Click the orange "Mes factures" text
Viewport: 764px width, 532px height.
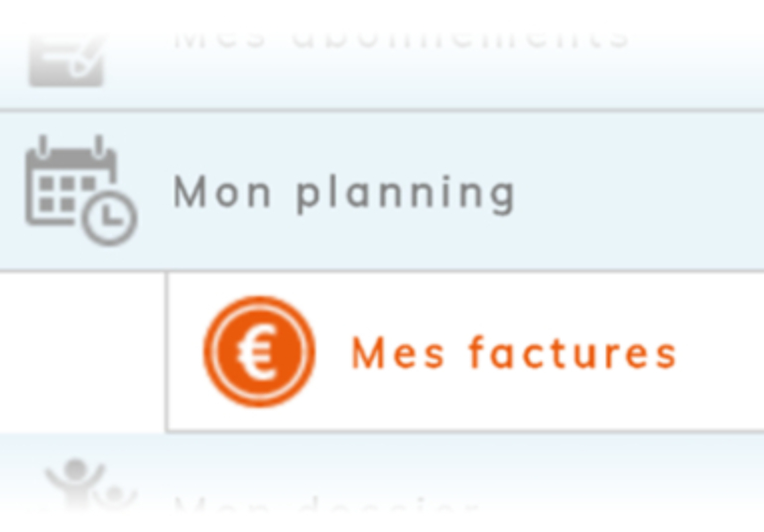coord(513,353)
